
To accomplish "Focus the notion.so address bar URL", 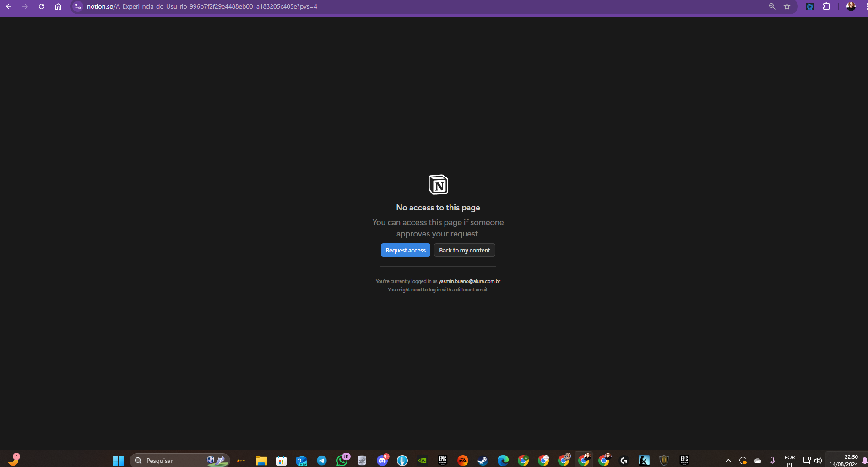I will point(202,6).
